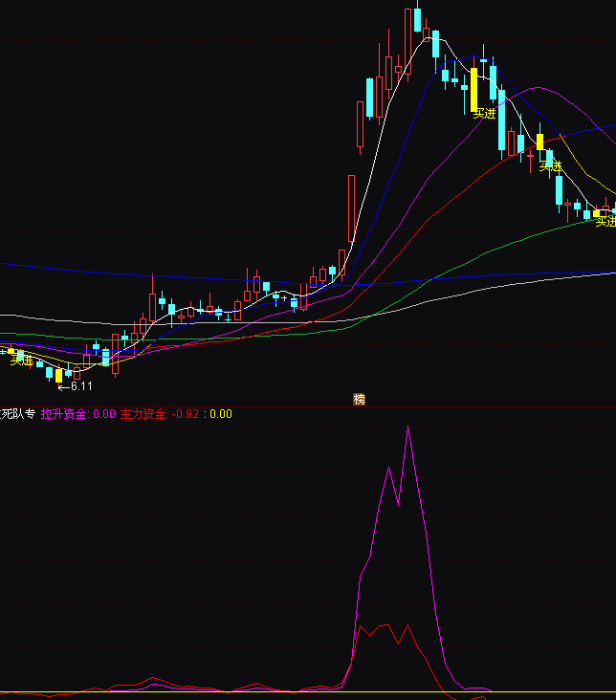This screenshot has width=616, height=700.
Task: Click the 死队专 indicator name
Action: (17, 415)
